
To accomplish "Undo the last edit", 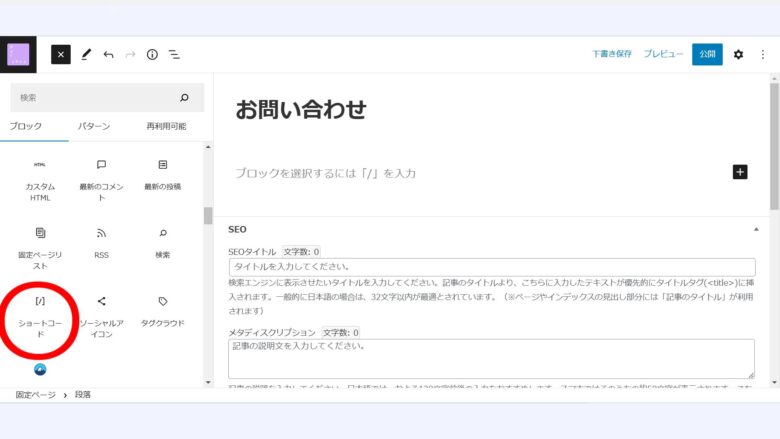I will (108, 55).
